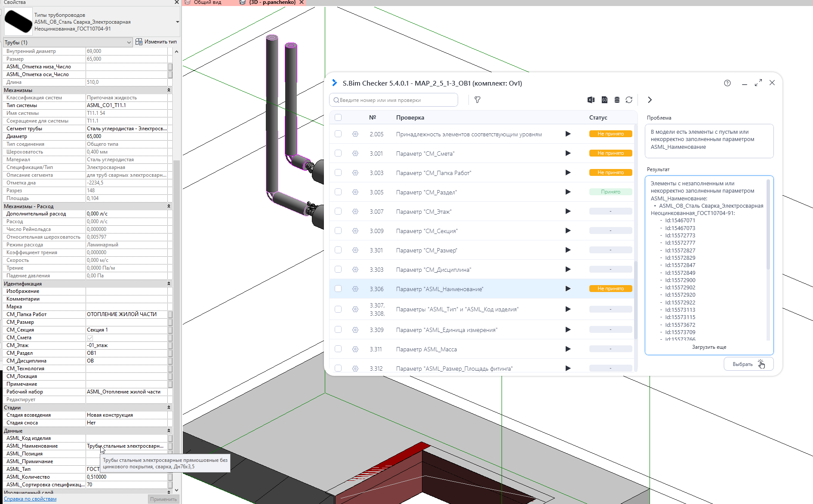Image resolution: width=813 pixels, height=504 pixels.
Task: Run check 2.005 with play arrow
Action: (x=568, y=134)
